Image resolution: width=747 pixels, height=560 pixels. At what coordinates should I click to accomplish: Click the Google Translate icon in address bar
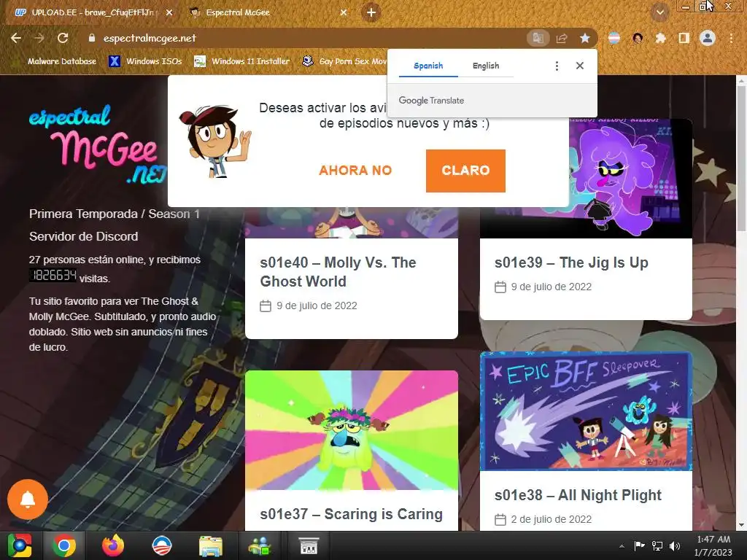click(538, 38)
